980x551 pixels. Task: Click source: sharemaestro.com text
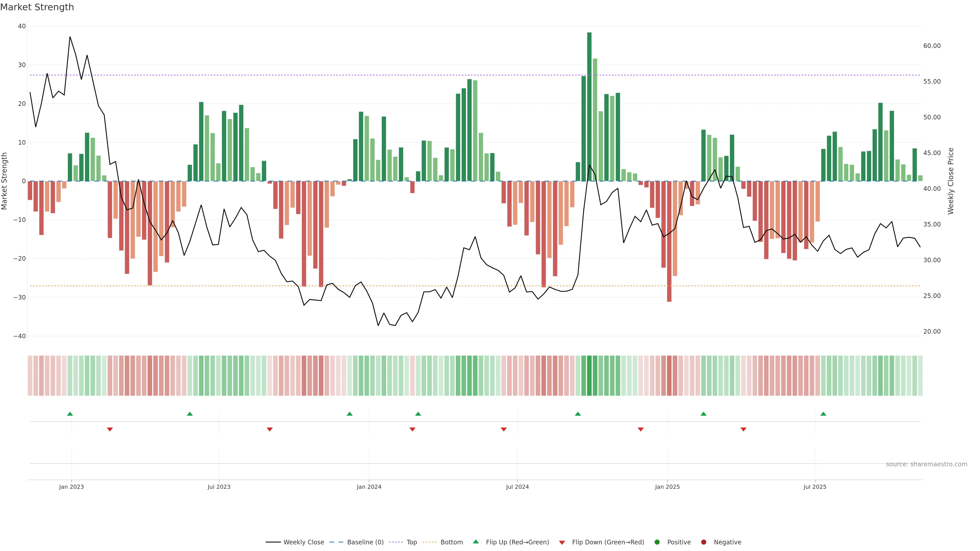point(926,464)
